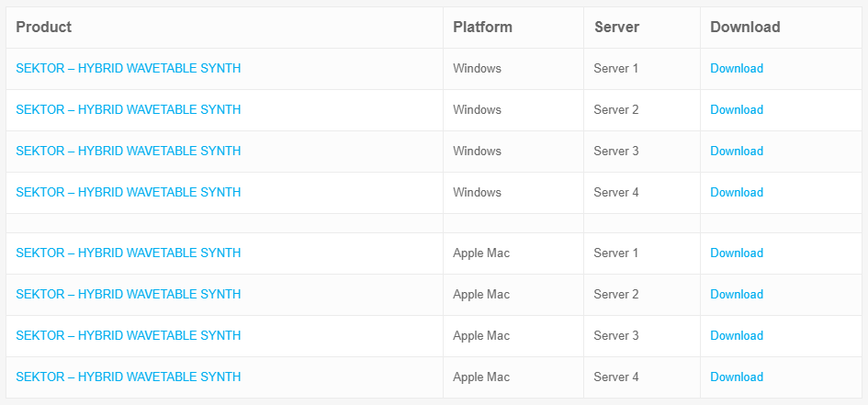Download Apple Mac version from Server 3
868x405 pixels.
(x=736, y=336)
